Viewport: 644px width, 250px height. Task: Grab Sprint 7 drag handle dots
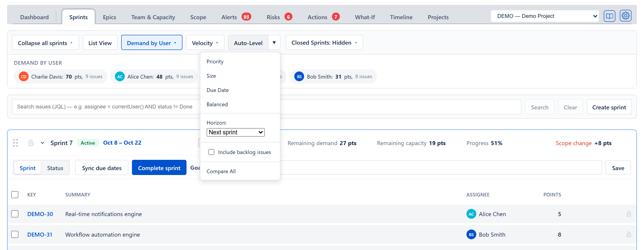15,143
